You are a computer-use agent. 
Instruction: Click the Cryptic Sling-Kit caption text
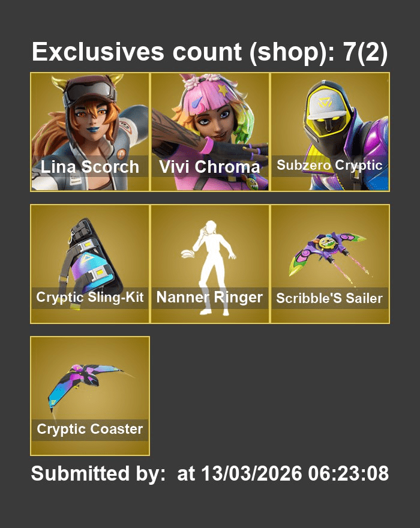pos(89,298)
